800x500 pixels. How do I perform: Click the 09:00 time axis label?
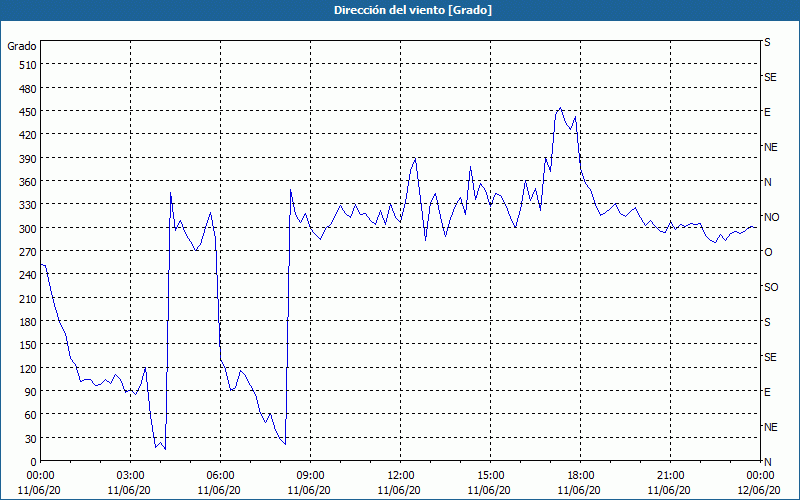click(x=310, y=476)
